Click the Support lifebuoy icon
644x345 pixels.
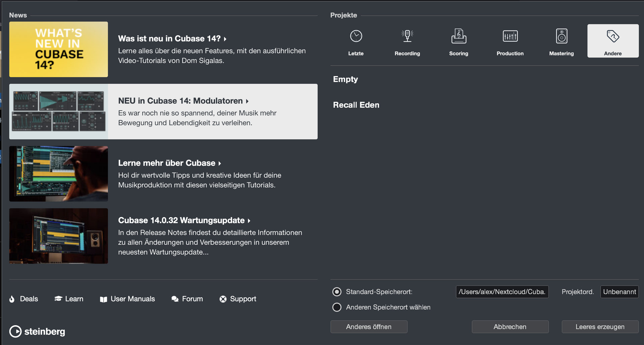tap(223, 299)
